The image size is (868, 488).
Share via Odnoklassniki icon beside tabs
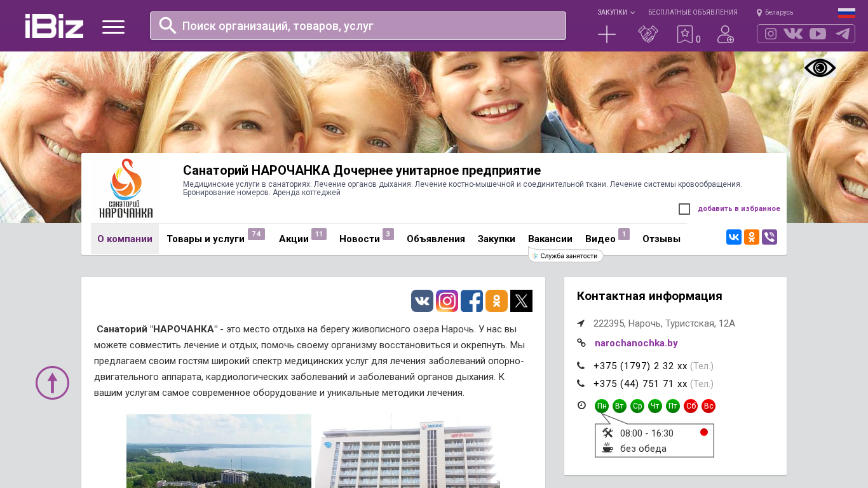pos(752,237)
